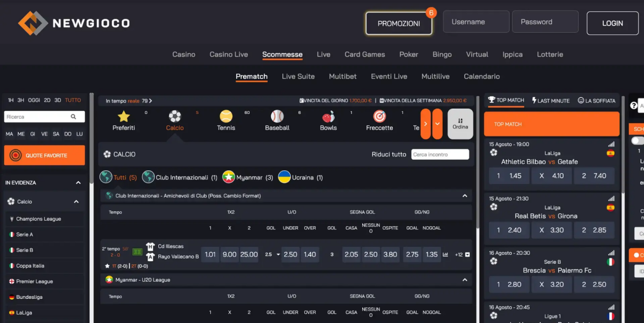
Task: Open the Casino Live menu
Action: point(229,54)
